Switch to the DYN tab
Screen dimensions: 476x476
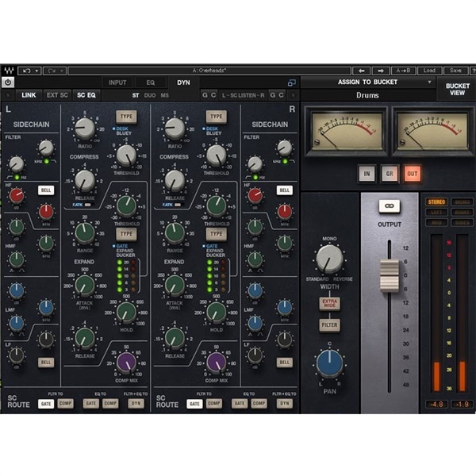pyautogui.click(x=183, y=83)
